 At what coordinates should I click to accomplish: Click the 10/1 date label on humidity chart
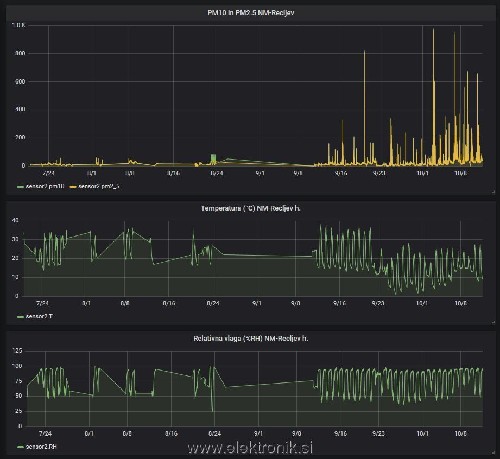[422, 434]
